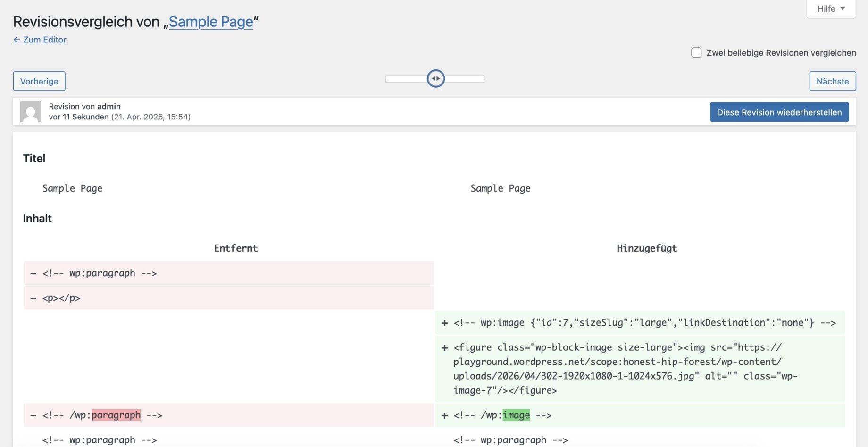Click the first removed wp:paragraph opening comment line
The height and width of the screenshot is (447, 868).
229,273
